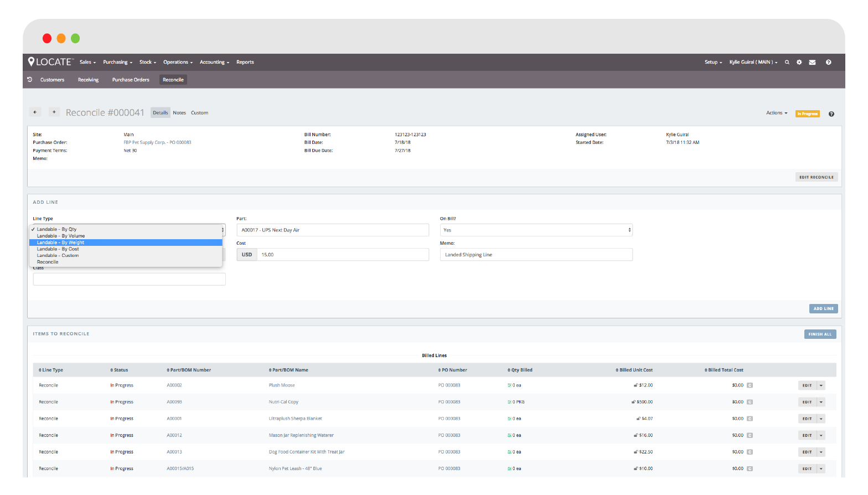Click calculator icon in Nutri-Cal Copy row
This screenshot has width=868, height=495.
[x=750, y=402]
